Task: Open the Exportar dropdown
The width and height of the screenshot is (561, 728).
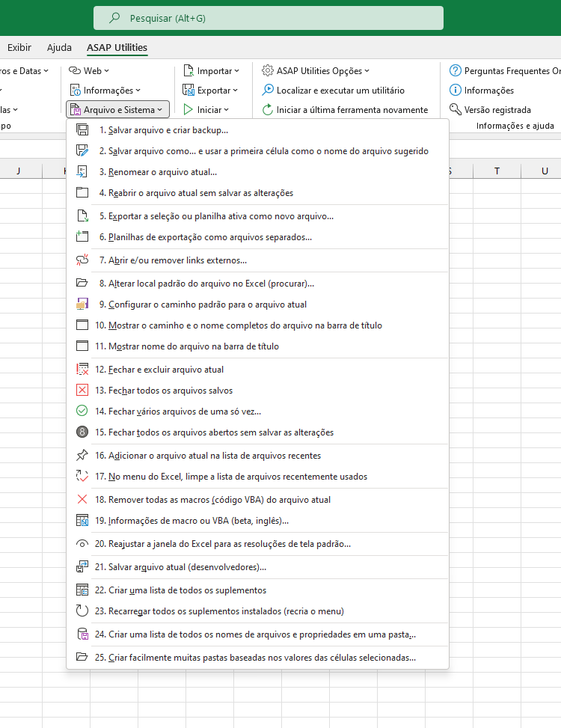Action: pyautogui.click(x=211, y=90)
